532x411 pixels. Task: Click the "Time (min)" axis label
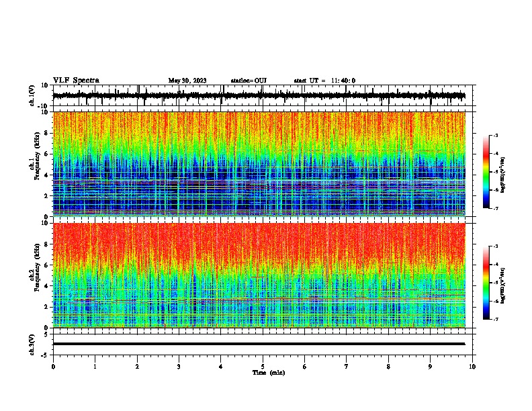point(269,373)
